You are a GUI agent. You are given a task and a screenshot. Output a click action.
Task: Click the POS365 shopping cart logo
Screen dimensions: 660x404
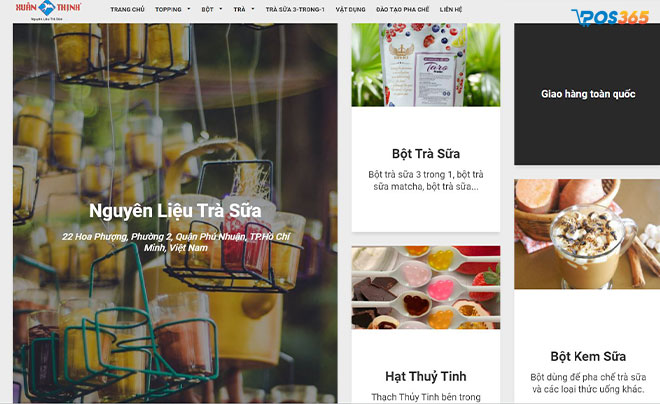click(x=609, y=18)
